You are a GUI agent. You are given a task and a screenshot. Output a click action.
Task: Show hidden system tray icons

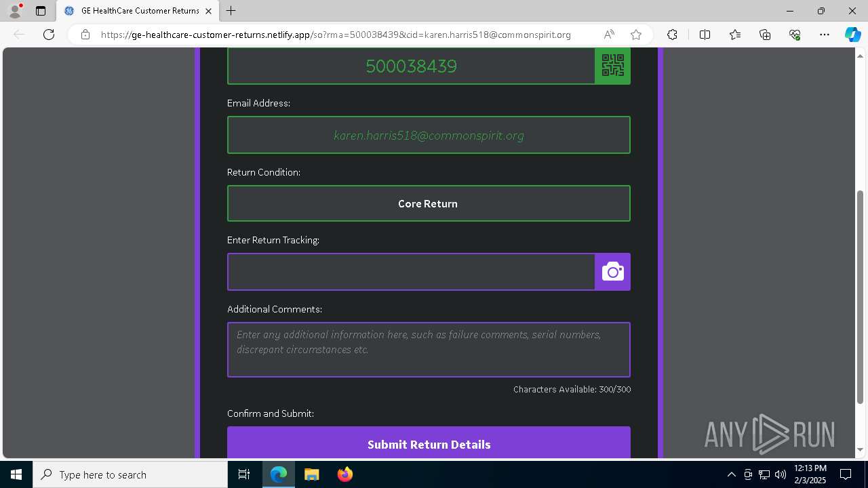tap(731, 474)
